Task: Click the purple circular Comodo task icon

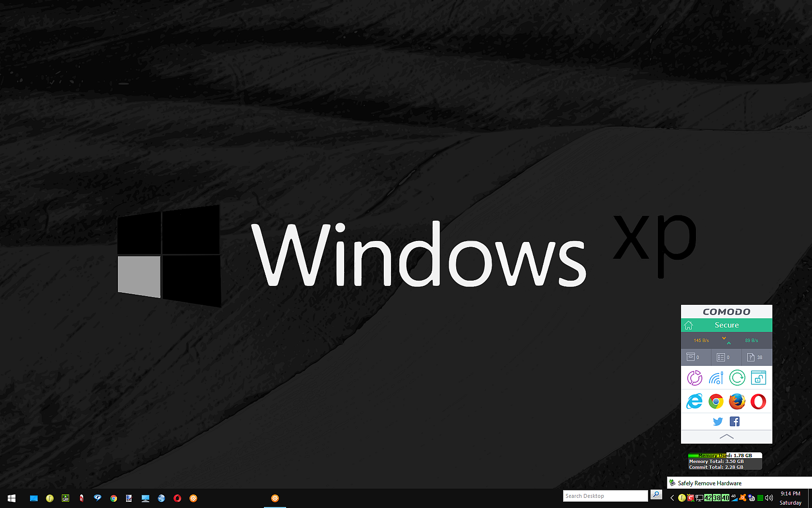Action: (695, 378)
